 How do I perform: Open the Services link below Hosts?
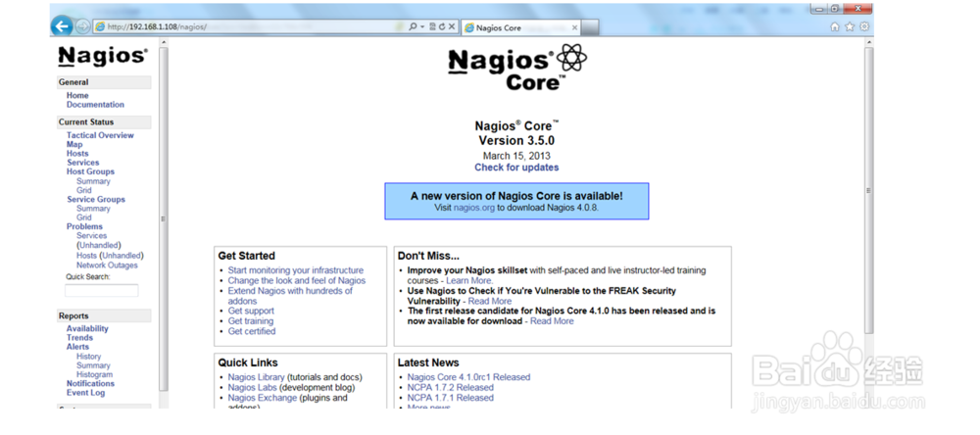(83, 163)
